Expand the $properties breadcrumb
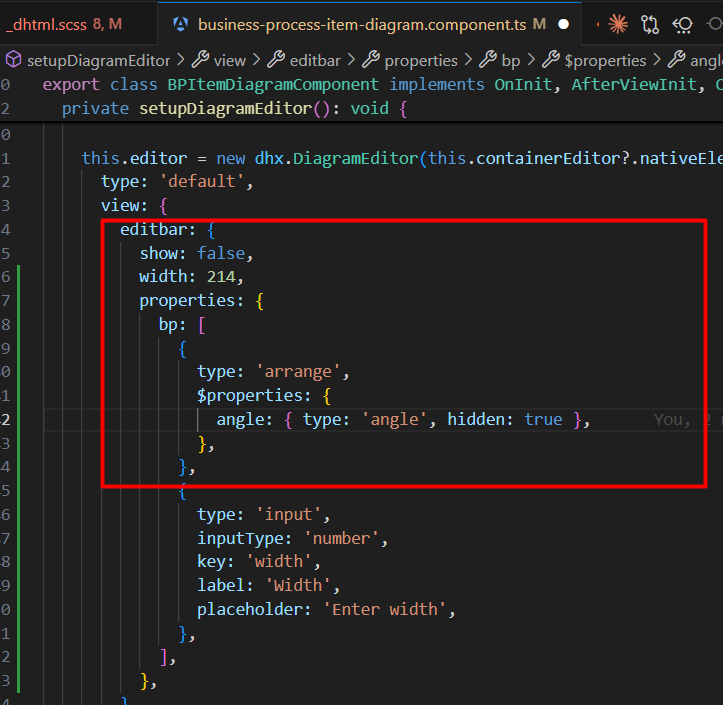 click(x=605, y=60)
